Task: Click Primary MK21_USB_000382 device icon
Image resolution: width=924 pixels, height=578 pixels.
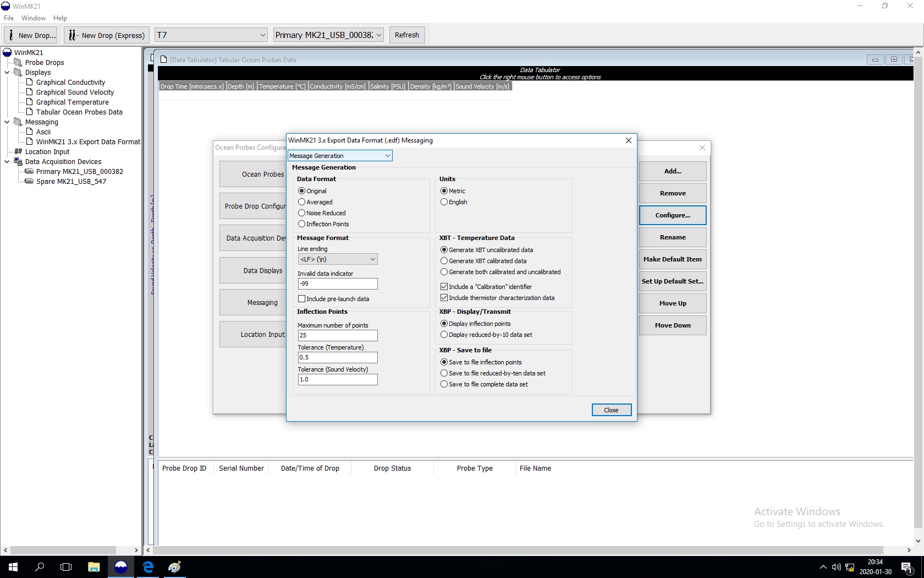Action: (29, 171)
